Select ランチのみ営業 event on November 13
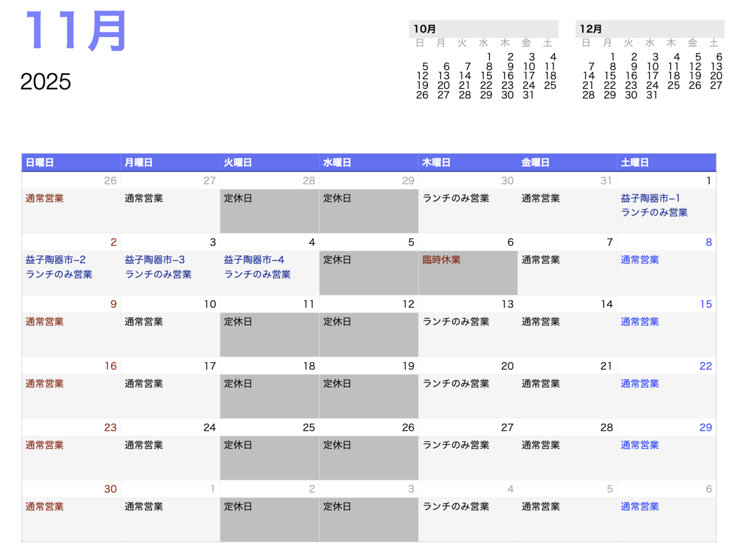This screenshot has width=738, height=560. pyautogui.click(x=456, y=322)
